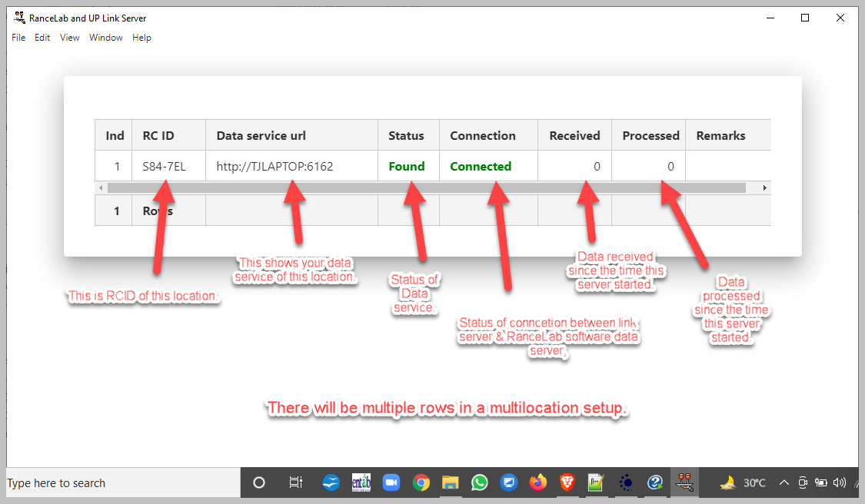This screenshot has height=504, width=865.
Task: Close the RanceLab Link Server window
Action: tap(840, 18)
